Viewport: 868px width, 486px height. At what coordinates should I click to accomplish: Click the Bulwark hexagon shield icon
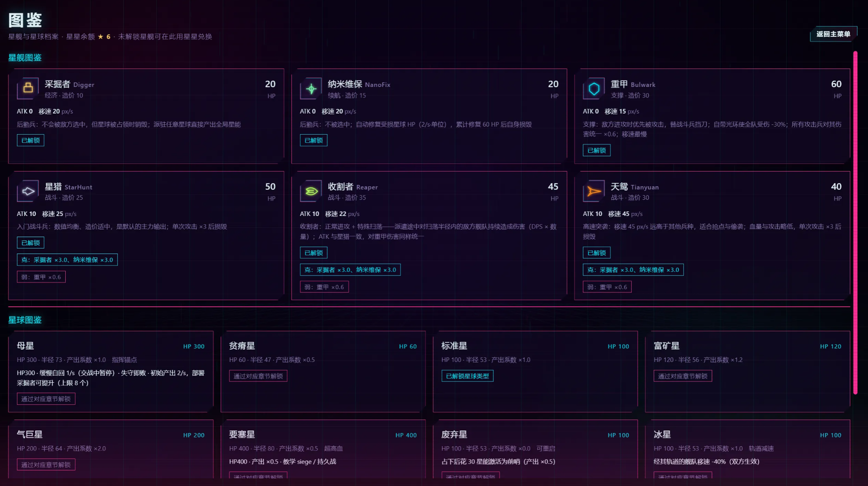coord(594,88)
